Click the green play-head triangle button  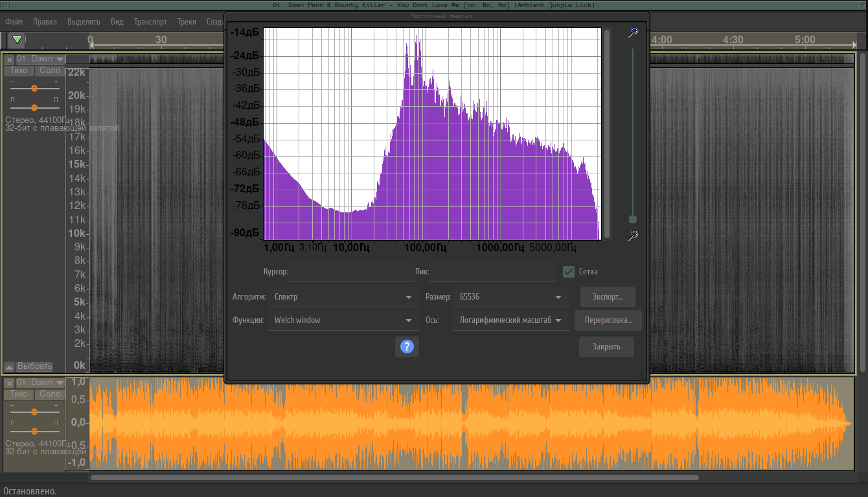pyautogui.click(x=17, y=39)
